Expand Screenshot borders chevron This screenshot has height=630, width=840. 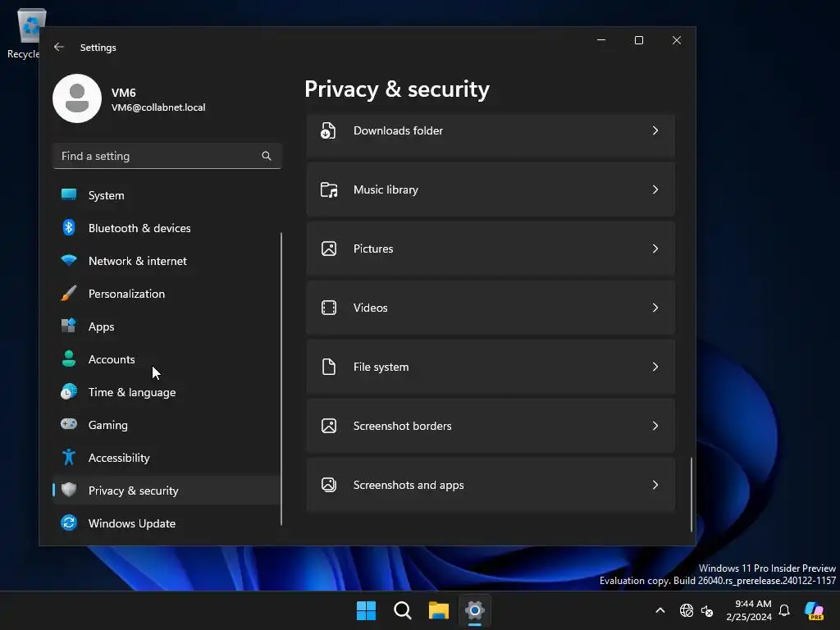655,426
